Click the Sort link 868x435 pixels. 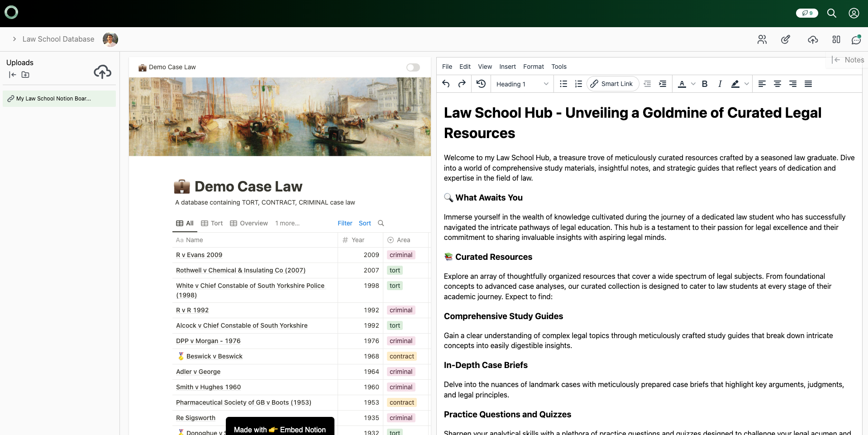pyautogui.click(x=365, y=223)
